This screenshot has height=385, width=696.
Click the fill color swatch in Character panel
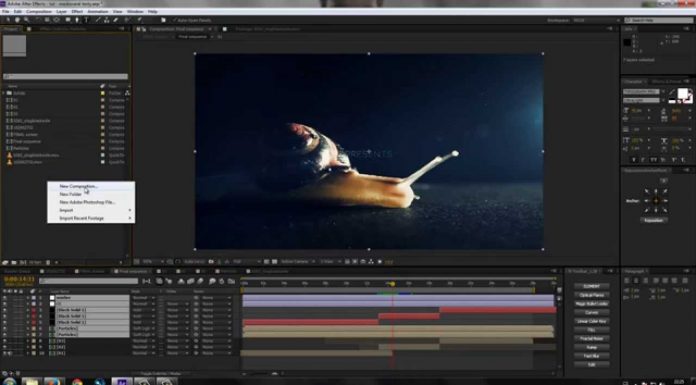tap(682, 93)
